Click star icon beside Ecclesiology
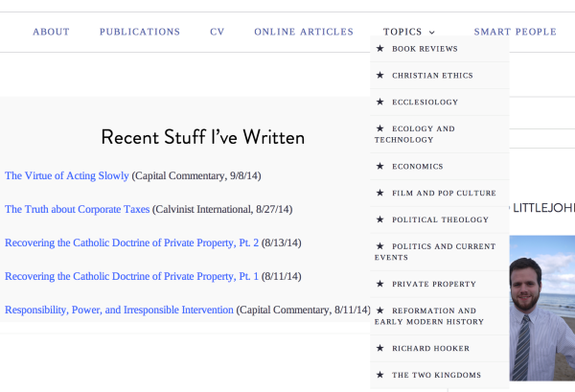 [x=380, y=103]
